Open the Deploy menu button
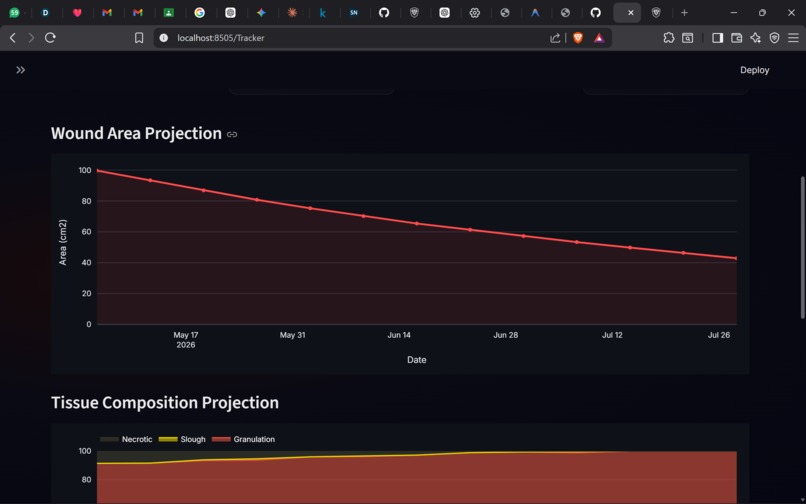The width and height of the screenshot is (806, 504). click(754, 70)
